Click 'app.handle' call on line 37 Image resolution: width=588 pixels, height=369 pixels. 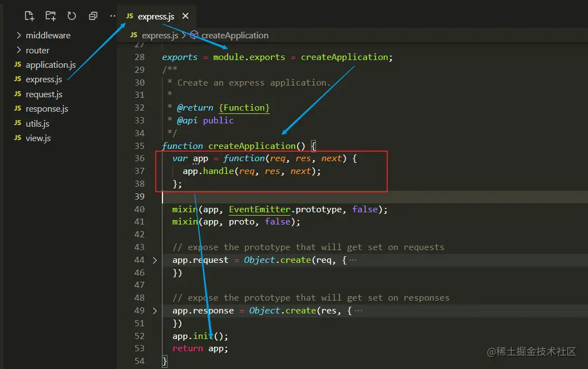[208, 171]
